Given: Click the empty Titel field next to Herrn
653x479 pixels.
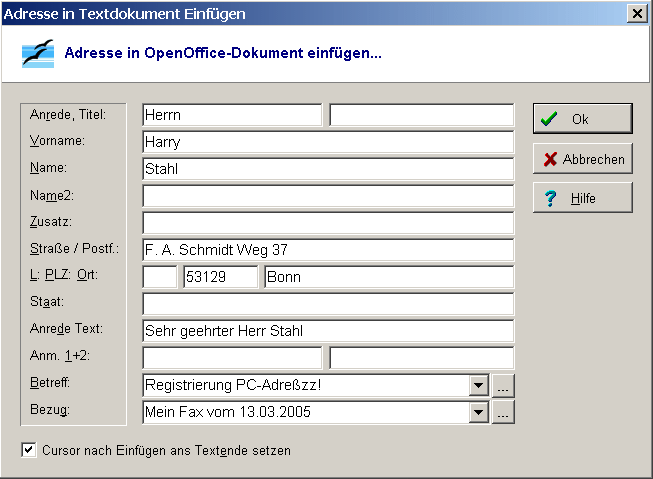Looking at the screenshot, I should tap(421, 115).
